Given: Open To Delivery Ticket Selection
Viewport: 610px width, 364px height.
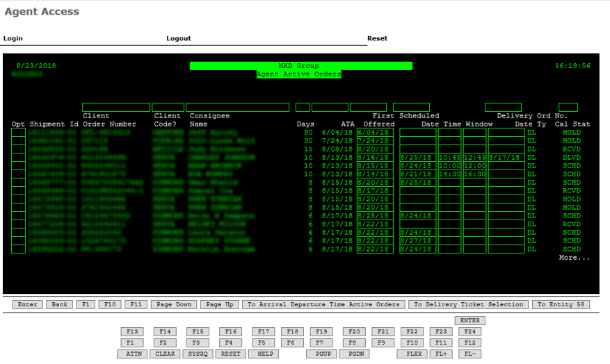Looking at the screenshot, I should [x=469, y=304].
